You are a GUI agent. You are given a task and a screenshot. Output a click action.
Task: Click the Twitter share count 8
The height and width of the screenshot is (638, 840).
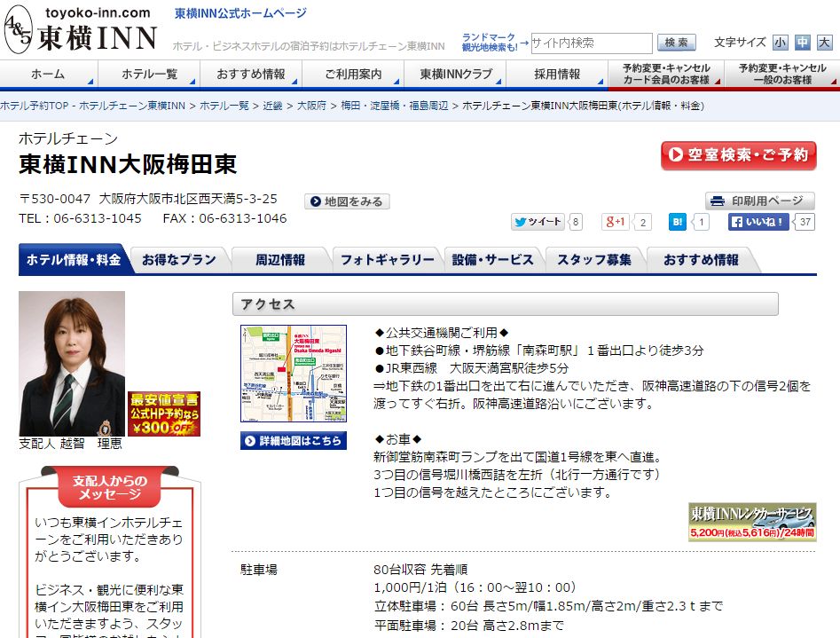tap(576, 222)
